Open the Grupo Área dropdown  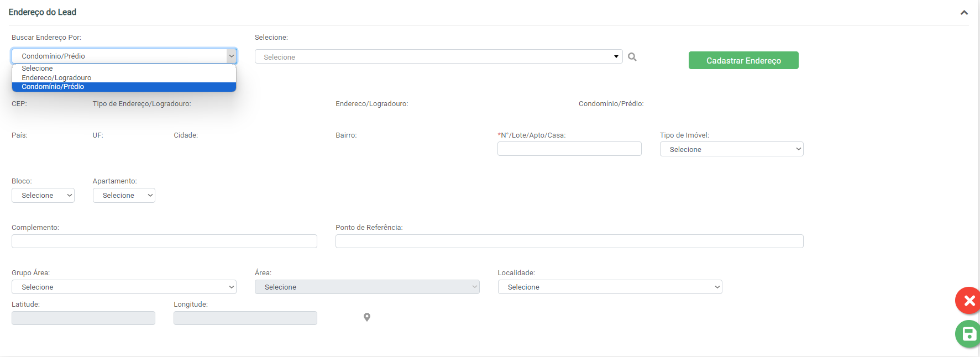[x=124, y=287]
